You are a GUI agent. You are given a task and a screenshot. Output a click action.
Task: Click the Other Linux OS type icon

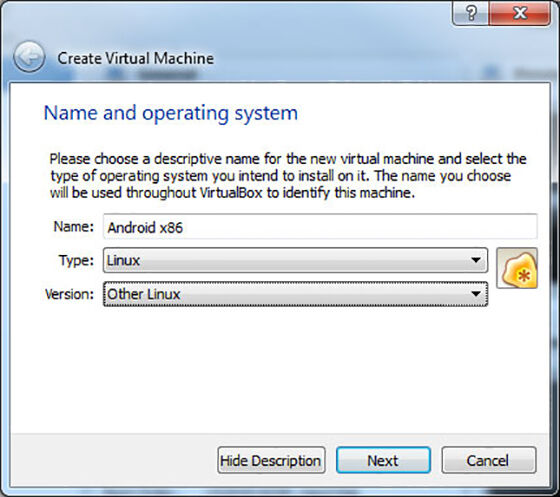tap(517, 268)
